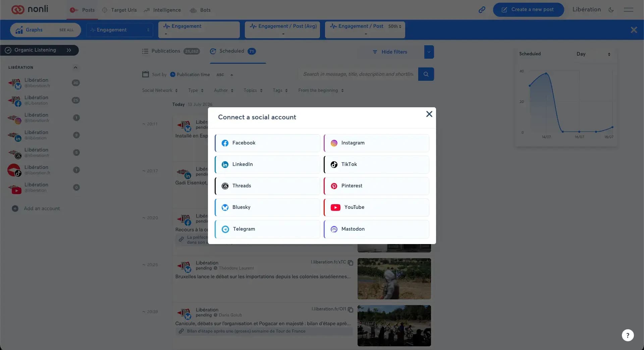The height and width of the screenshot is (350, 644).
Task: Close the Connect a social account dialog
Action: (x=429, y=114)
